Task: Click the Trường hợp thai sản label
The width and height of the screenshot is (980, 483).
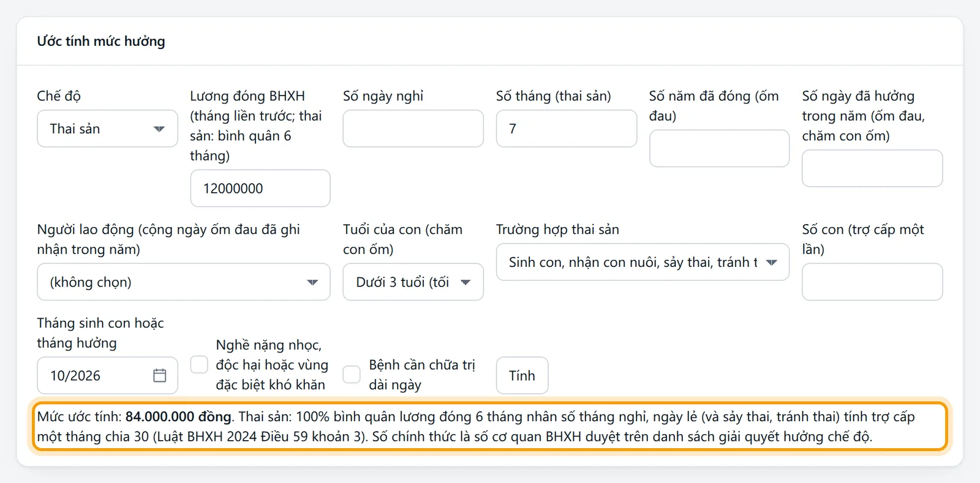Action: tap(557, 230)
